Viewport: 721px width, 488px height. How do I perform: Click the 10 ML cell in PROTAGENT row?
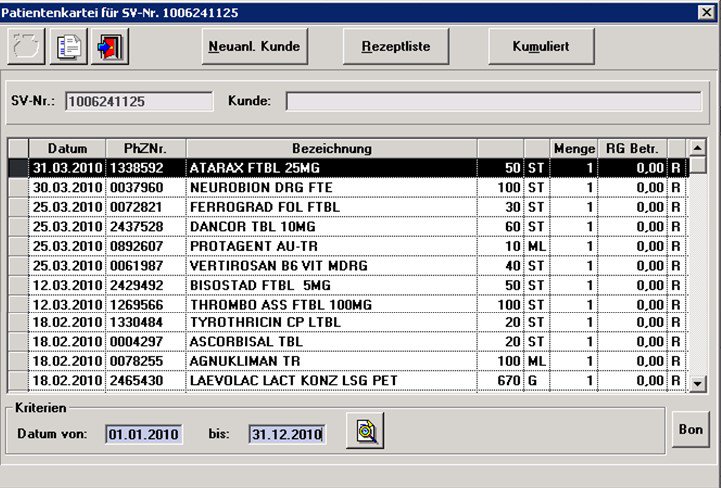[514, 247]
